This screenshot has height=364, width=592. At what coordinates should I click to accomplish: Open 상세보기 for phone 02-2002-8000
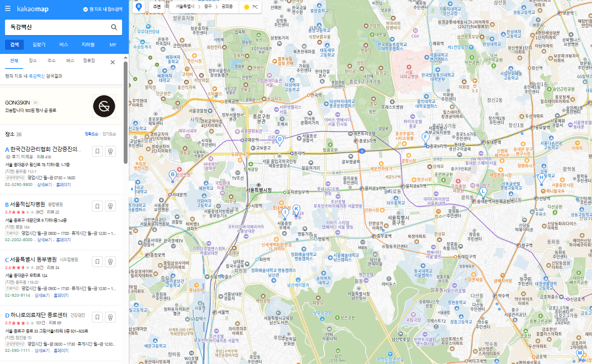coord(44,240)
